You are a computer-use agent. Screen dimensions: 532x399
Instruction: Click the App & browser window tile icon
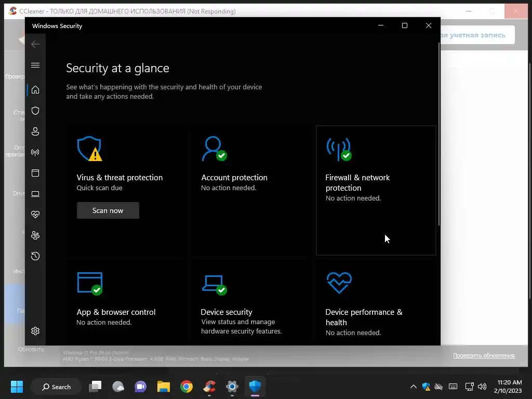pyautogui.click(x=90, y=284)
